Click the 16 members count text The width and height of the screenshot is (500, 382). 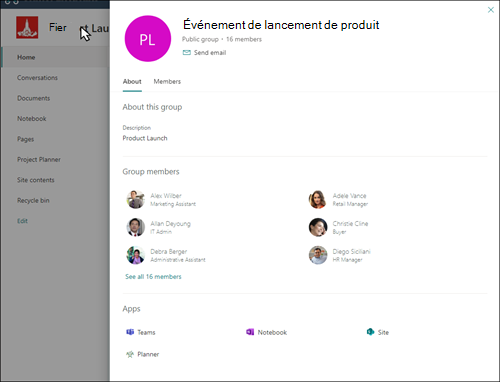point(244,39)
